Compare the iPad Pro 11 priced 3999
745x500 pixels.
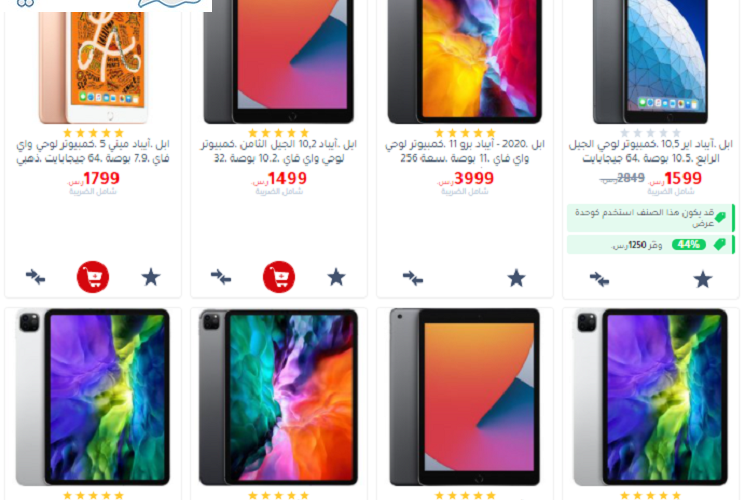[x=413, y=278]
